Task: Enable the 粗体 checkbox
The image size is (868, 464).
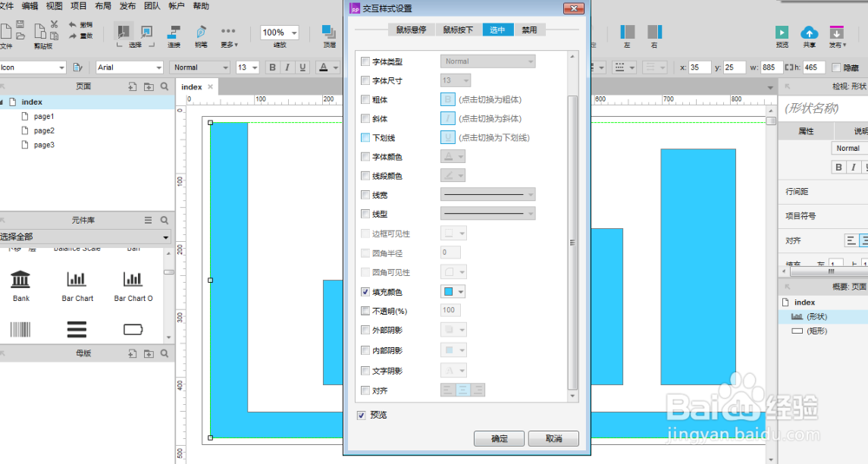Action: point(365,100)
